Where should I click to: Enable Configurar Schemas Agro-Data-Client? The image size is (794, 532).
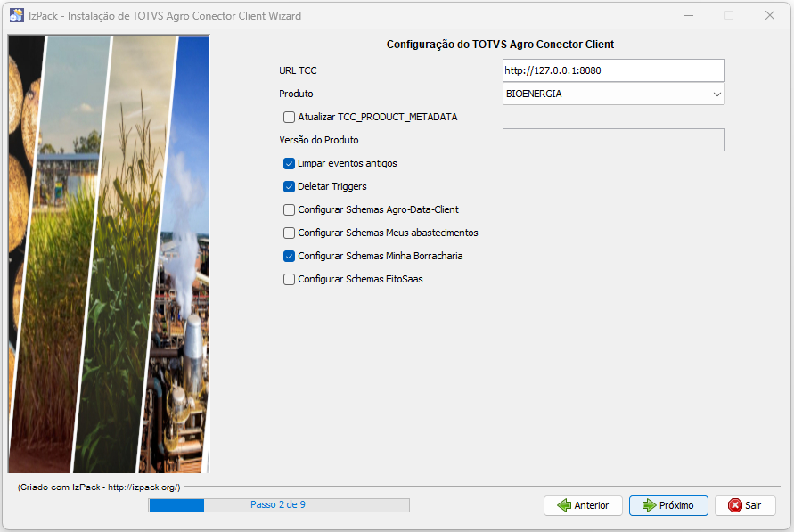pos(289,209)
